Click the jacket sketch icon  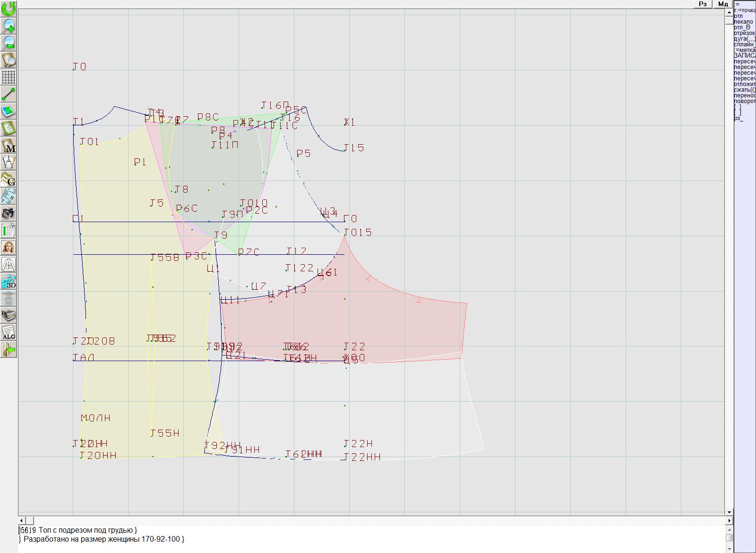click(x=9, y=264)
